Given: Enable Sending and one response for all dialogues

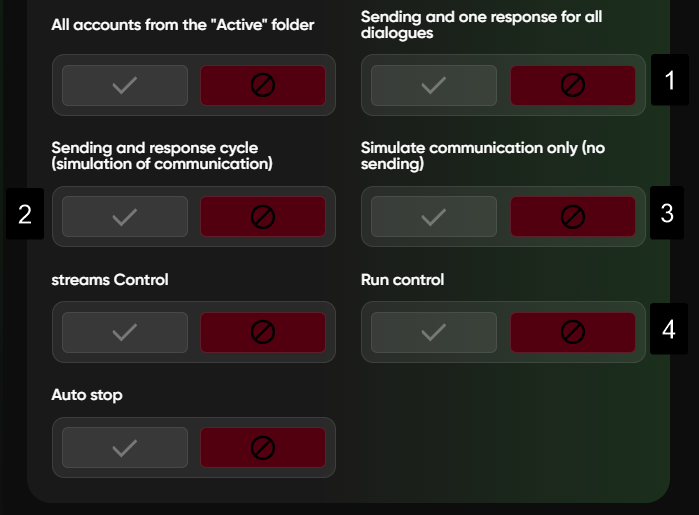Looking at the screenshot, I should (x=433, y=86).
